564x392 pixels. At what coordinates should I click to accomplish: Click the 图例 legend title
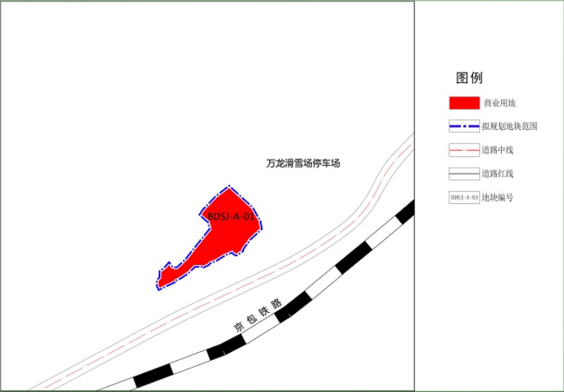(469, 78)
